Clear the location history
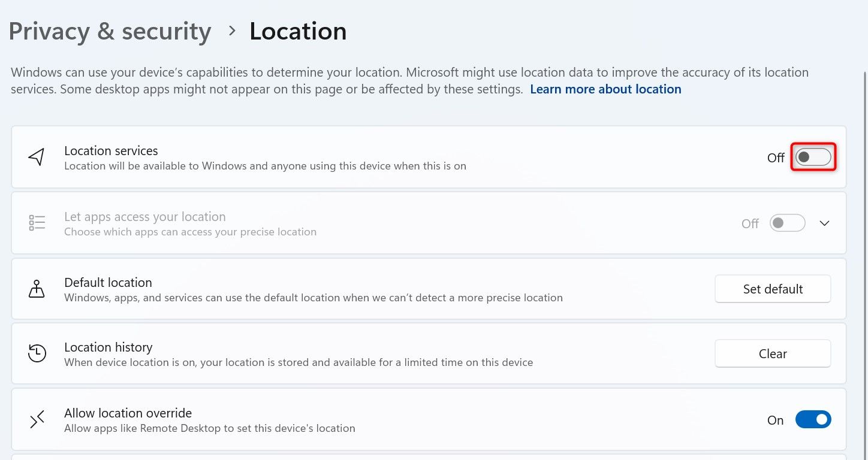The image size is (868, 460). pos(772,354)
